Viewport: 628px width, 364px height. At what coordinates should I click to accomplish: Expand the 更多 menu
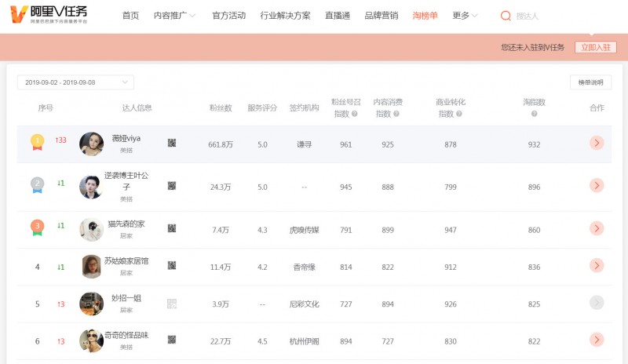[466, 16]
